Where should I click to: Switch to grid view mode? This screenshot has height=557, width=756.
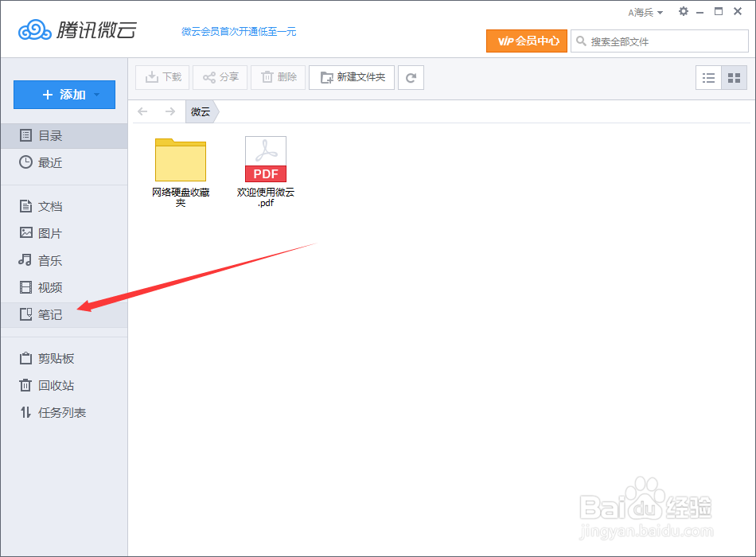[733, 77]
